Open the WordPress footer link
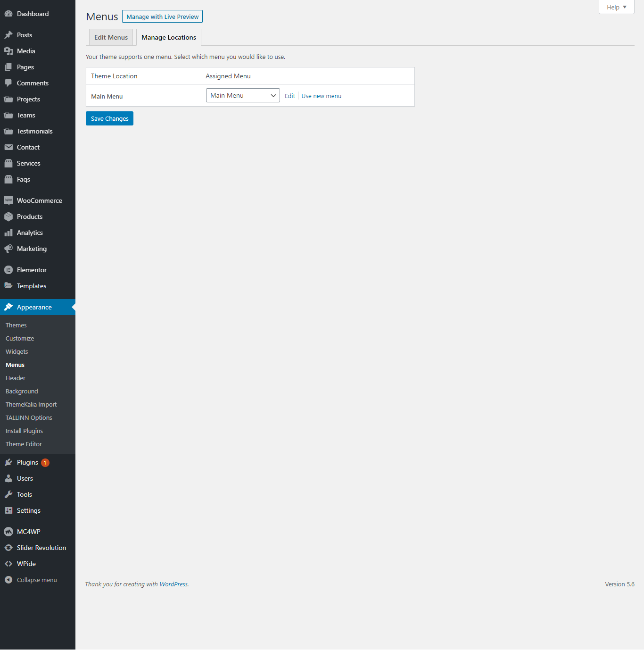This screenshot has width=644, height=650. tap(173, 584)
